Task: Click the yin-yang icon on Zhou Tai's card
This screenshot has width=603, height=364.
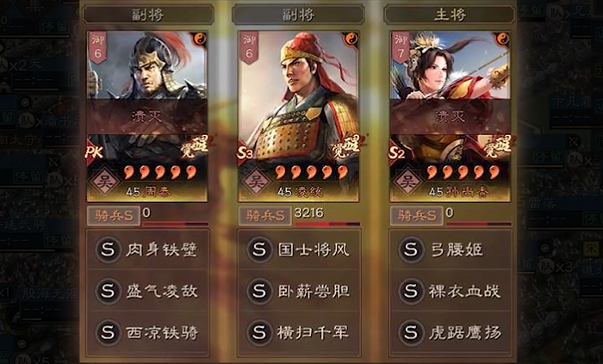Action: click(x=200, y=39)
